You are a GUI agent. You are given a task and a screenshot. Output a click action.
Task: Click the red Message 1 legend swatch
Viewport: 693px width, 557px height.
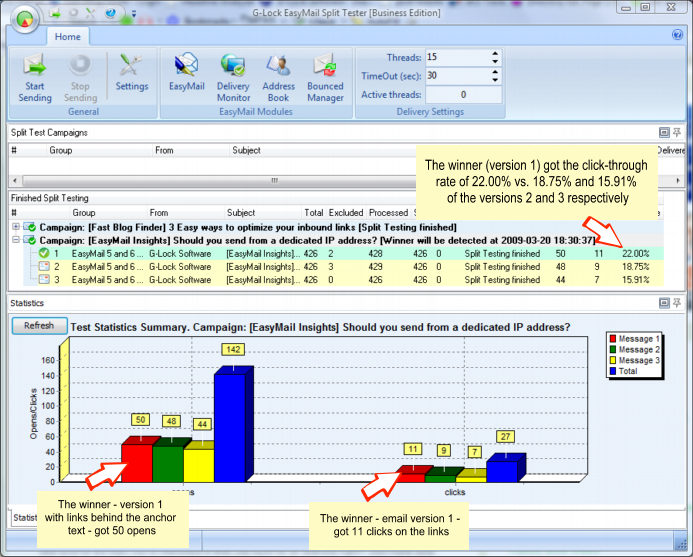(613, 339)
